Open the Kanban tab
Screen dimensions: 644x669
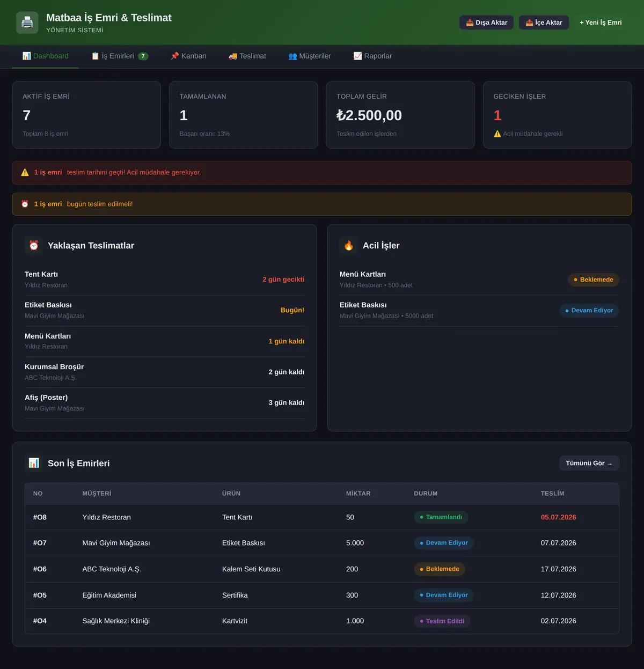click(x=188, y=56)
